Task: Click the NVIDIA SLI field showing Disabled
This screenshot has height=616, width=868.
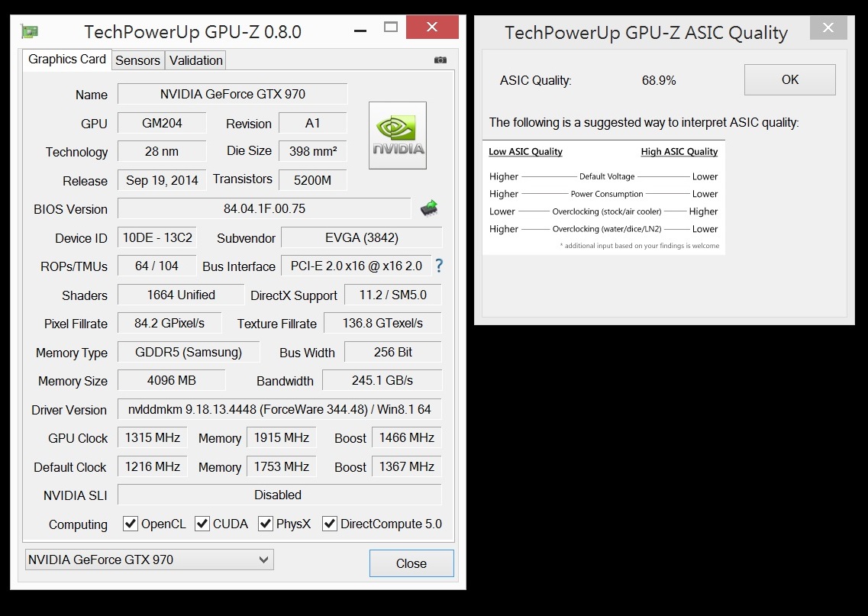Action: pos(279,495)
